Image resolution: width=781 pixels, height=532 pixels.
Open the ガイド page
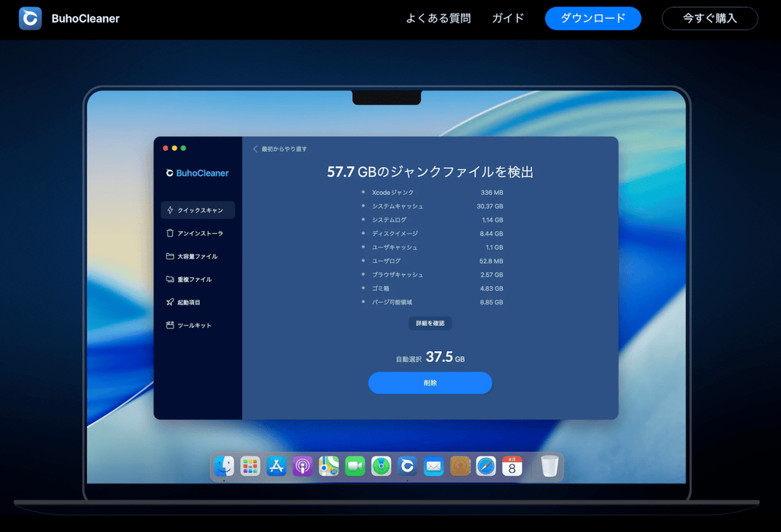(507, 19)
